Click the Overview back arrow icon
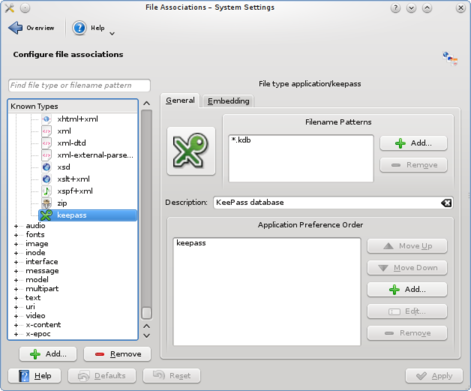This screenshot has height=391, width=471. pyautogui.click(x=15, y=28)
